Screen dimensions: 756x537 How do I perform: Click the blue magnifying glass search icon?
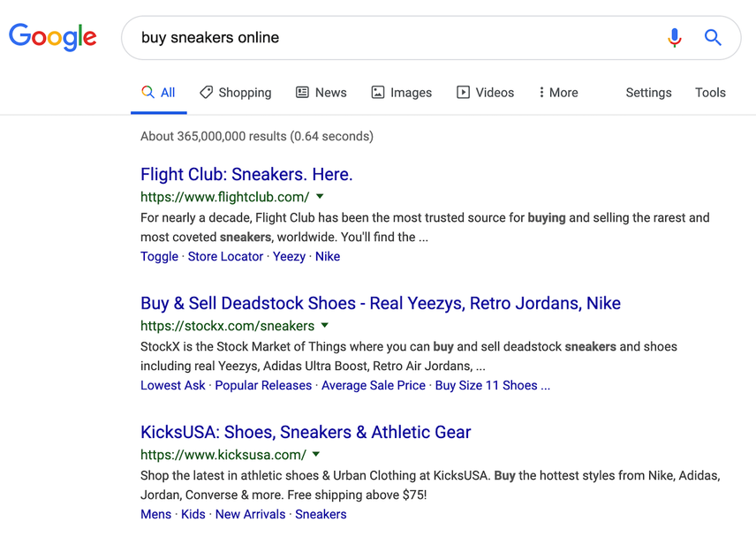coord(713,38)
